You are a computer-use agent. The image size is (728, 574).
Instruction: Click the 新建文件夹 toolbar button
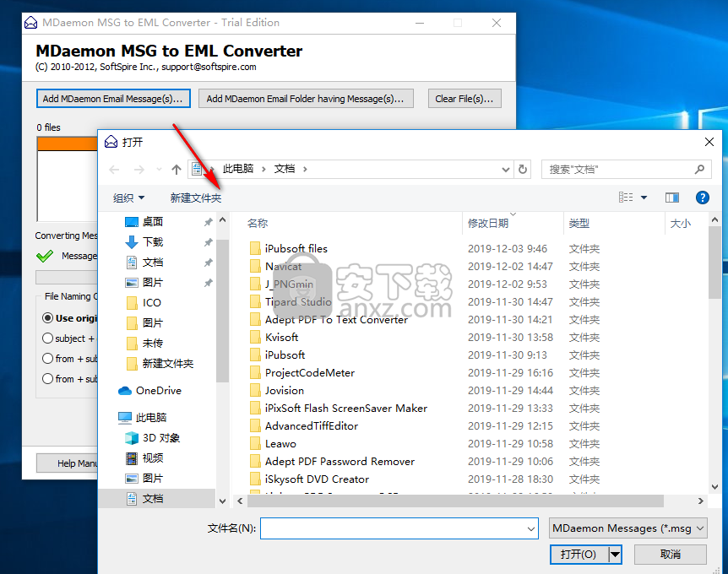pos(195,198)
